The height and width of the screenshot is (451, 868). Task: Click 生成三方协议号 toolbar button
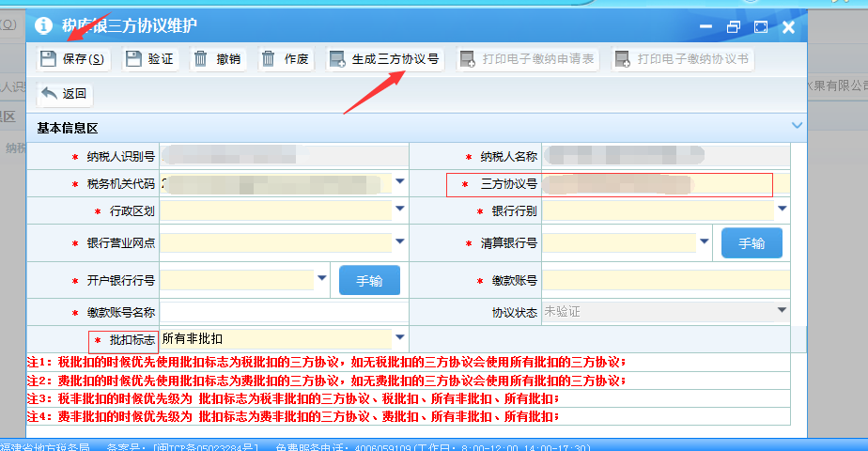(x=385, y=59)
